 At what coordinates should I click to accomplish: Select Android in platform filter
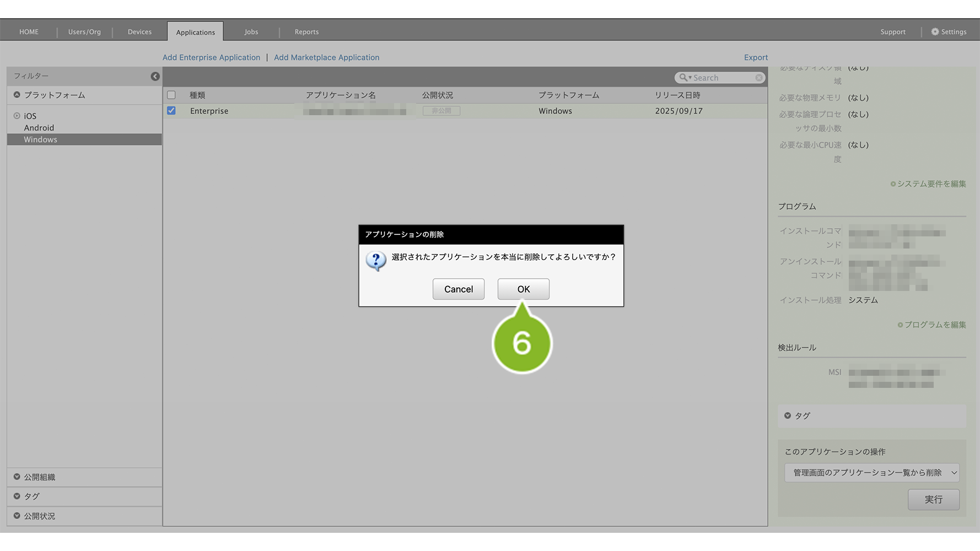pos(39,128)
